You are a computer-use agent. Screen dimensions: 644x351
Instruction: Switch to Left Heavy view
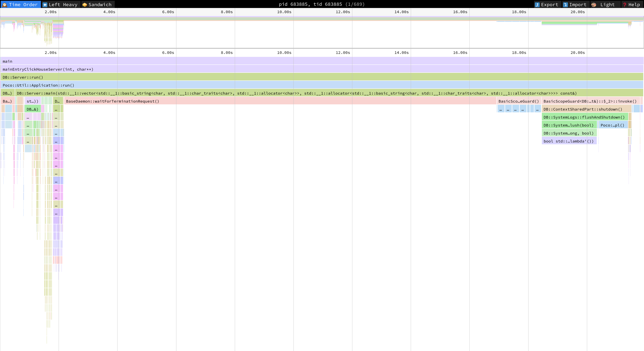pyautogui.click(x=63, y=5)
